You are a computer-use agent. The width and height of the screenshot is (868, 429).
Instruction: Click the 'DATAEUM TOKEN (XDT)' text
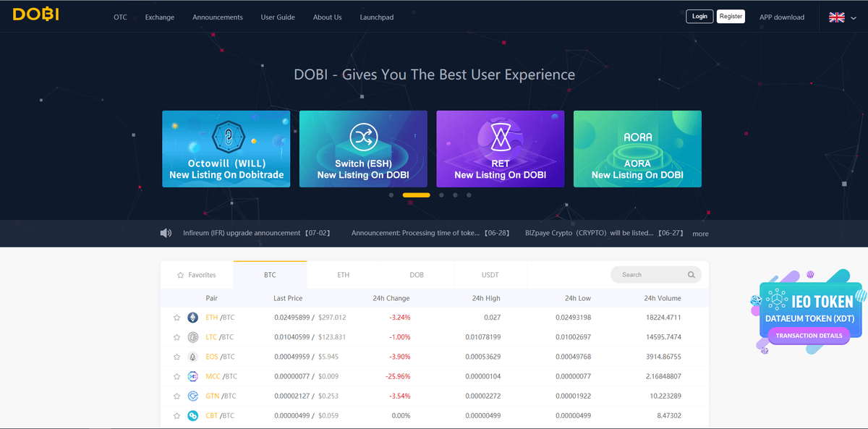pyautogui.click(x=809, y=318)
